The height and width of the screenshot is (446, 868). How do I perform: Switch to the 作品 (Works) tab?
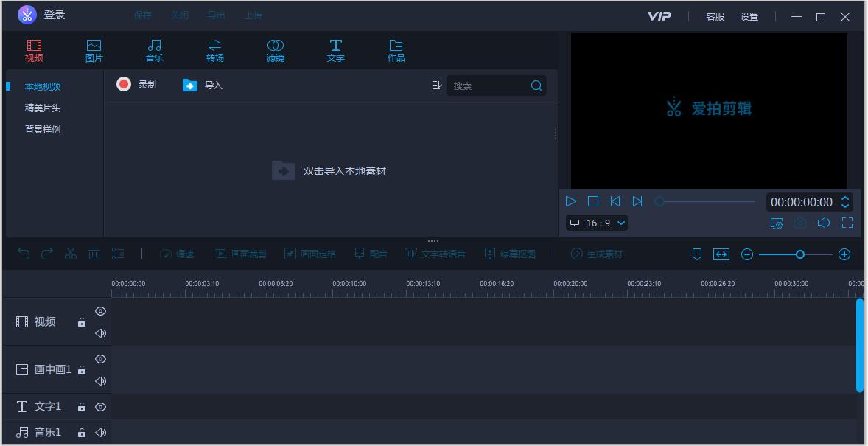tap(395, 49)
